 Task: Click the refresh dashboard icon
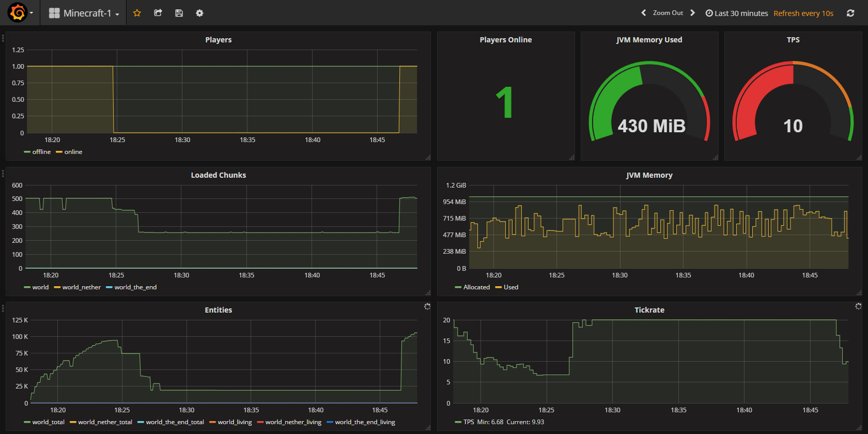850,13
